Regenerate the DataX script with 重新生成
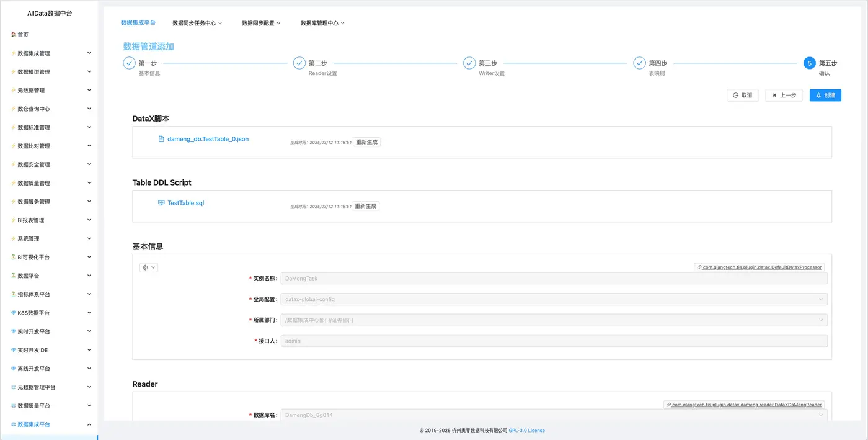The height and width of the screenshot is (440, 868). (366, 142)
